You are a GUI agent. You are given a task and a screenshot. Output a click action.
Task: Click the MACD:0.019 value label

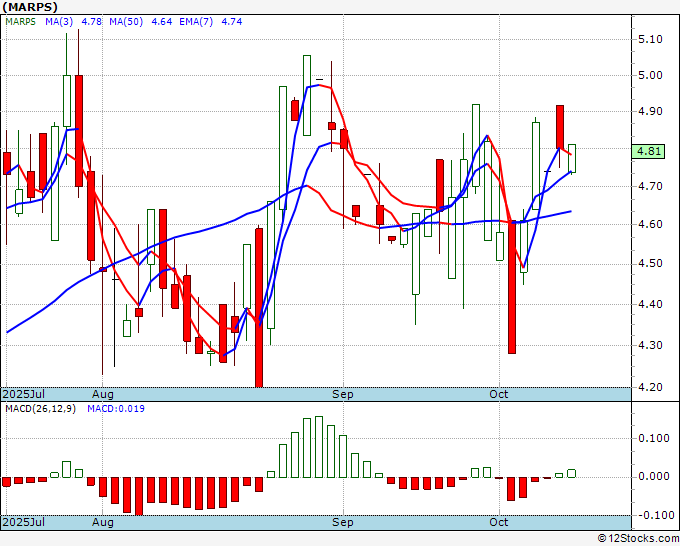tap(116, 409)
